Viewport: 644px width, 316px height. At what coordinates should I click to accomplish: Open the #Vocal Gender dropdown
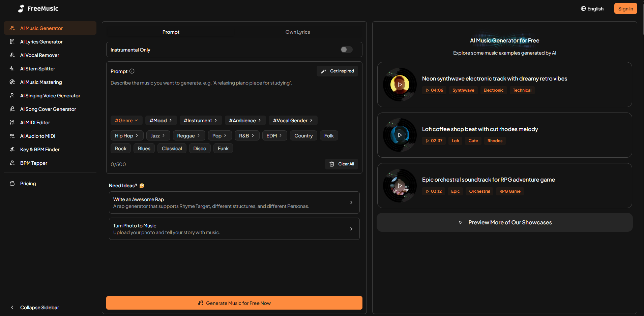(x=293, y=120)
